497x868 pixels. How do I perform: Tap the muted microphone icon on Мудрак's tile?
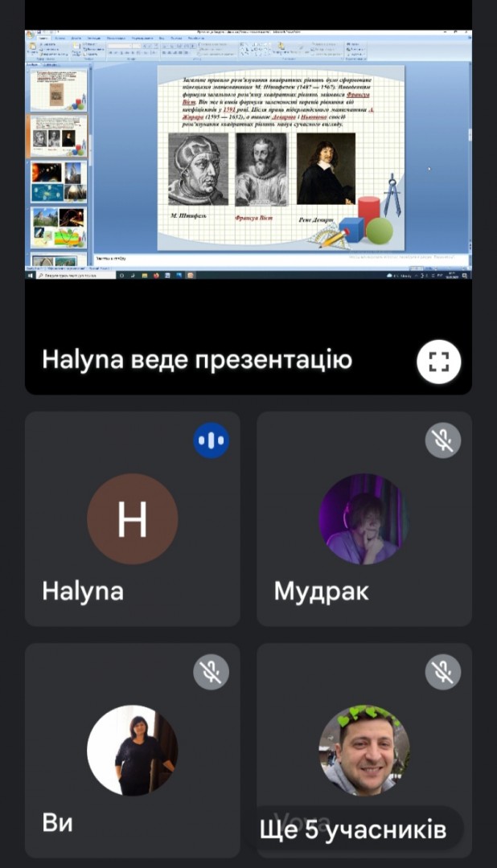pyautogui.click(x=442, y=440)
